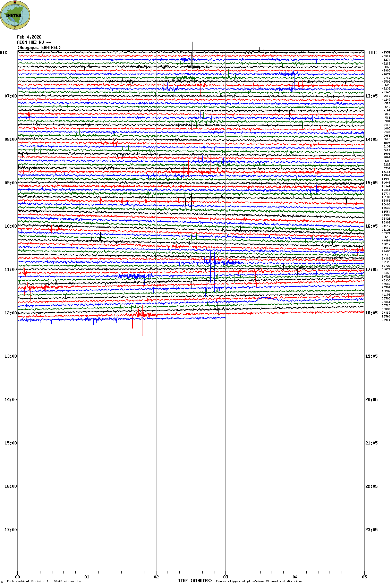Screen dimensions: 392x586
Task: Click the UTC time column header
Action: click(x=373, y=53)
